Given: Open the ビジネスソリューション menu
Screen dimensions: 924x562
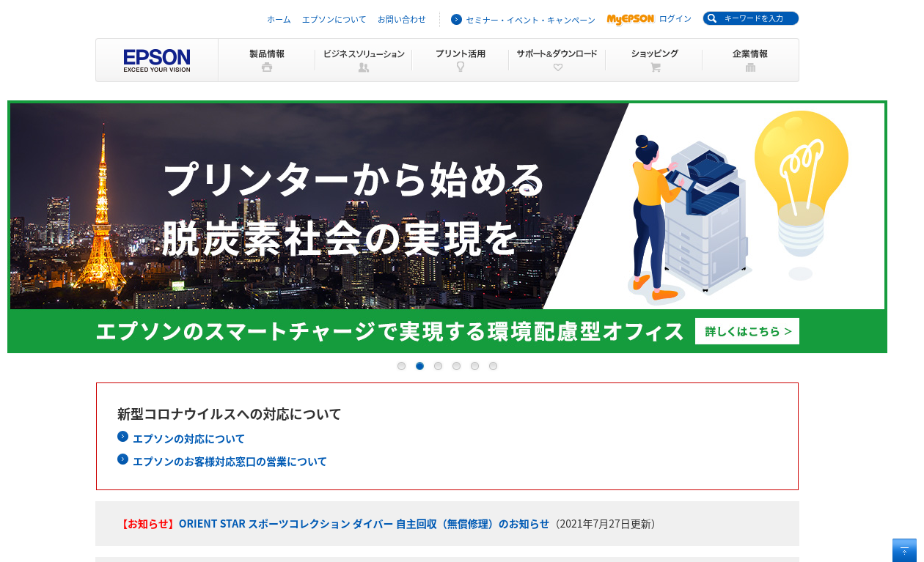Looking at the screenshot, I should (364, 60).
